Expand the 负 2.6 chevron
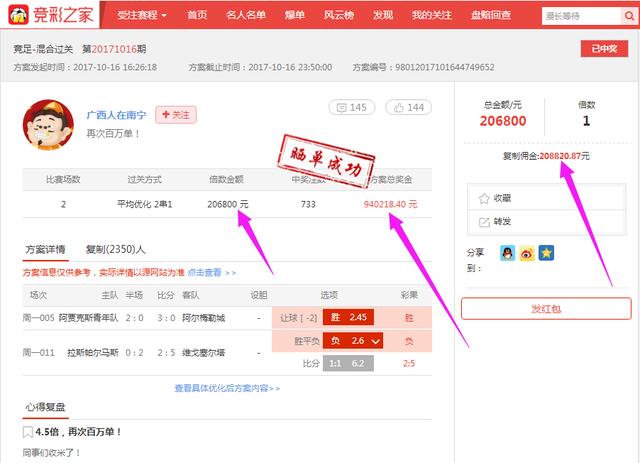The image size is (640, 463). (x=376, y=342)
